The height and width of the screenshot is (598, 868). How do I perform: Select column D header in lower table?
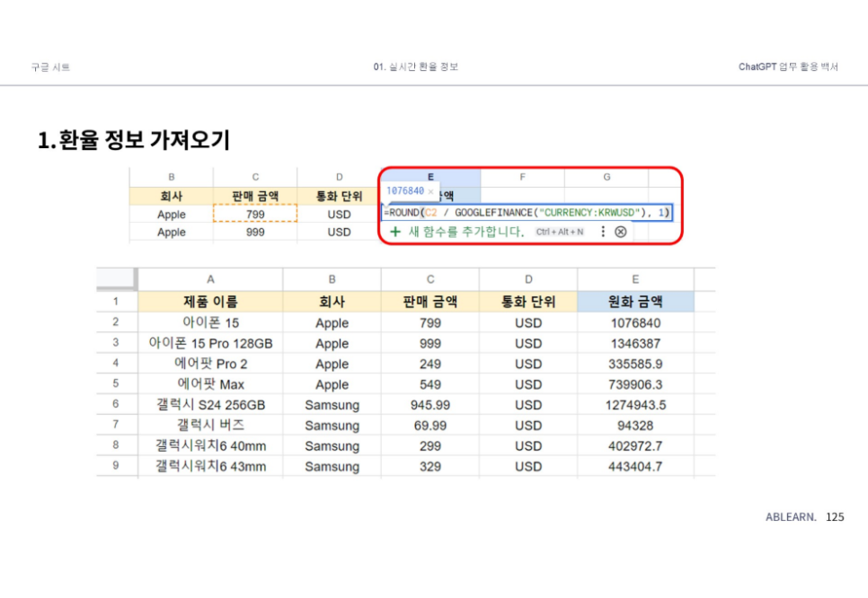coord(528,279)
